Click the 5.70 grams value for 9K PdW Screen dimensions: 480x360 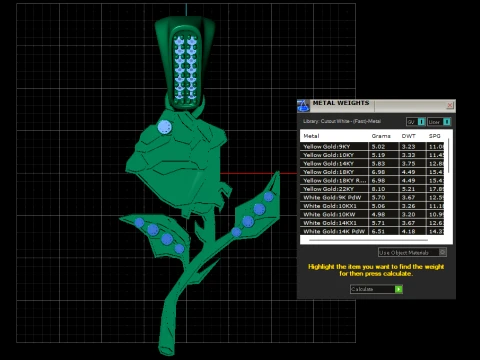point(378,198)
